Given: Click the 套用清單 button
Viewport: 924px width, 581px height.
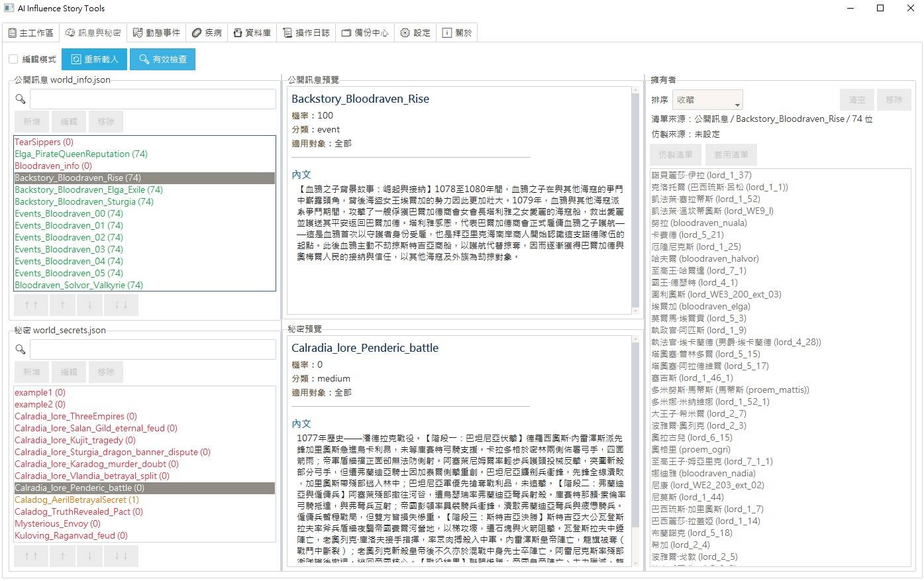Looking at the screenshot, I should (731, 154).
